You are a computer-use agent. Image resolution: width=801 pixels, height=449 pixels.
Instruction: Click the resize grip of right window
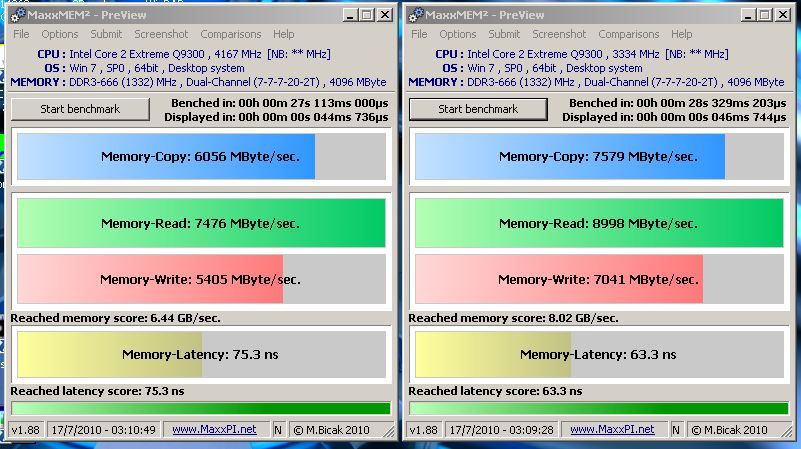(x=788, y=432)
